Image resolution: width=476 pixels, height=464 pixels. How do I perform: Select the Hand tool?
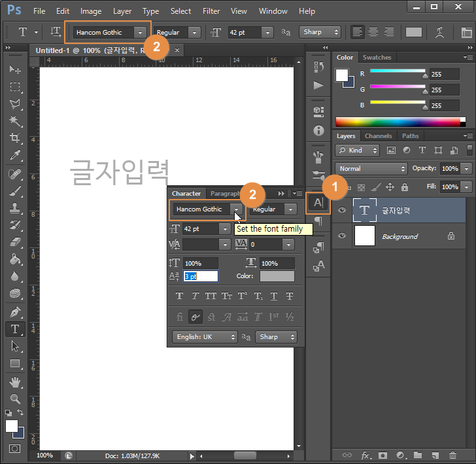click(x=15, y=382)
